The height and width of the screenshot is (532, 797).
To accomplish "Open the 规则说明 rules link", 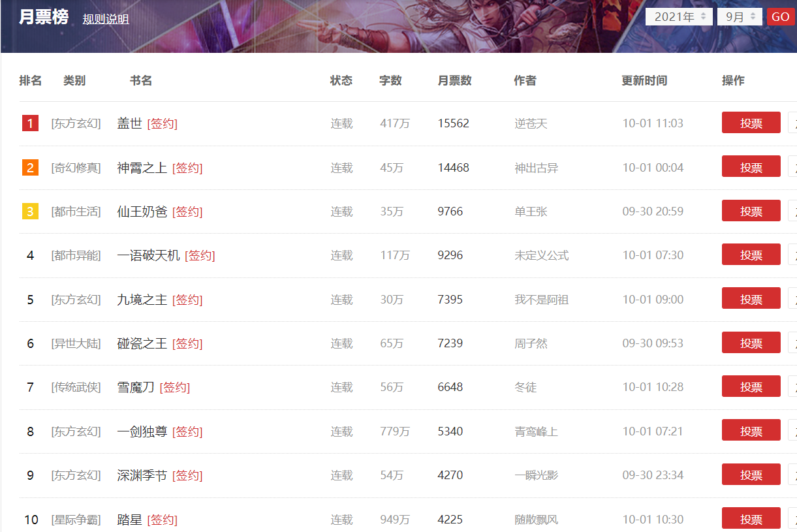I will pyautogui.click(x=106, y=19).
